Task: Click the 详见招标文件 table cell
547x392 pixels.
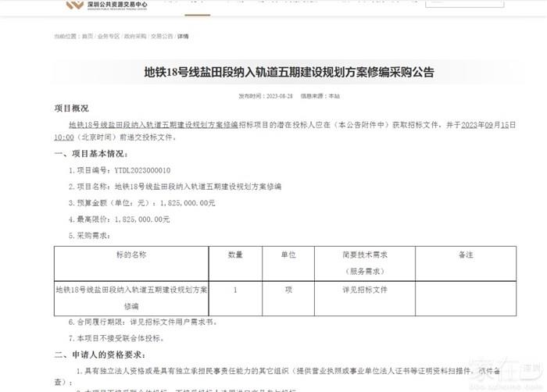Action: tap(364, 289)
